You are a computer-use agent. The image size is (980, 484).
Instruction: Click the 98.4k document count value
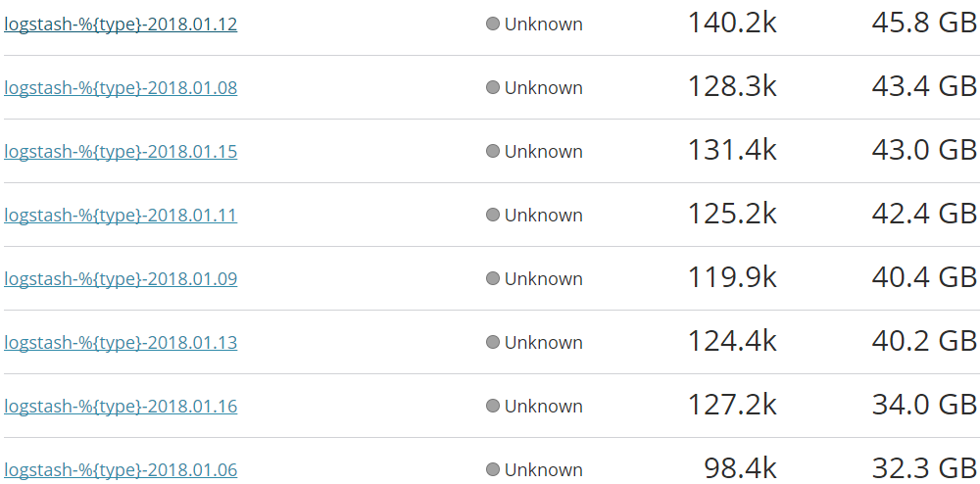click(x=740, y=469)
